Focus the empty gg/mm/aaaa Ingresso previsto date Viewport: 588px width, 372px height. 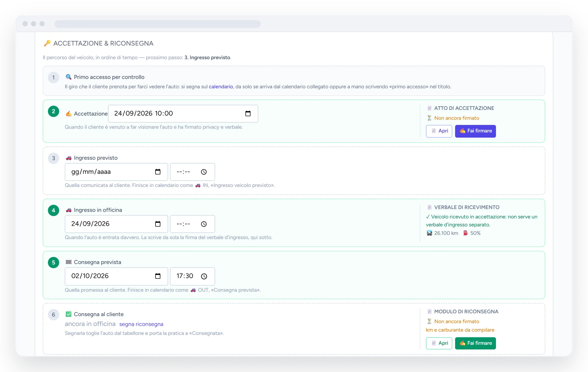click(x=116, y=172)
